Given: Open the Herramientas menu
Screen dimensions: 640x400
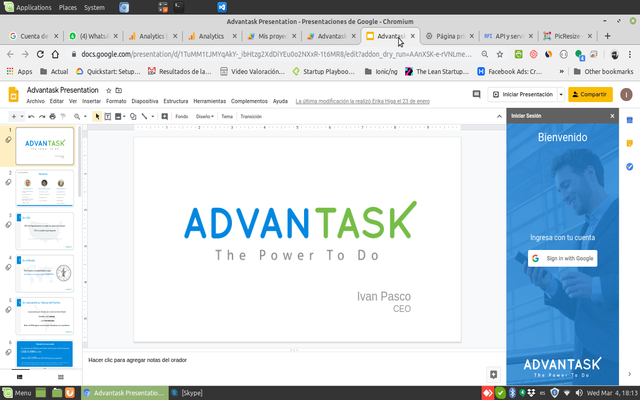Looking at the screenshot, I should [x=209, y=101].
